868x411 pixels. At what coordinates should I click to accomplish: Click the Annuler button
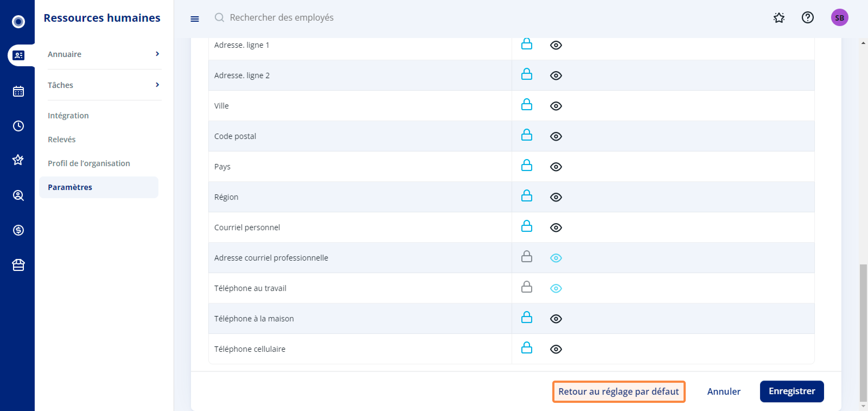click(723, 391)
